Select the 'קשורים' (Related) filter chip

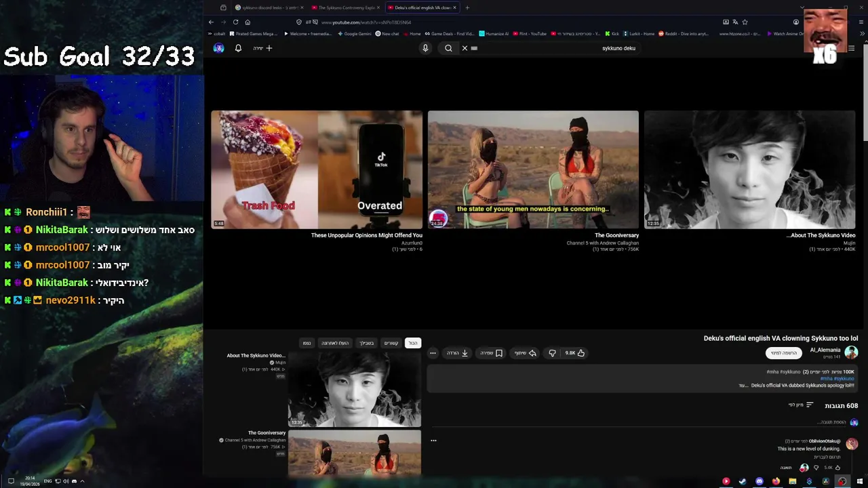(391, 343)
